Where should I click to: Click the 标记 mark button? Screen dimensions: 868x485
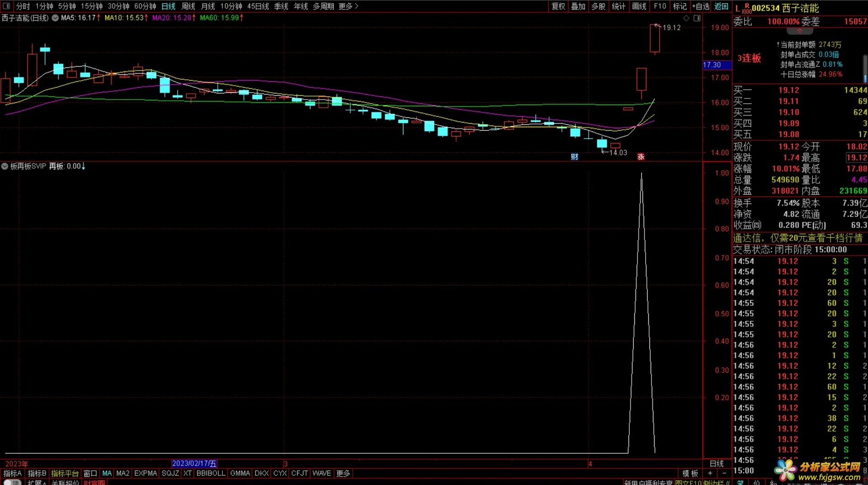click(680, 6)
